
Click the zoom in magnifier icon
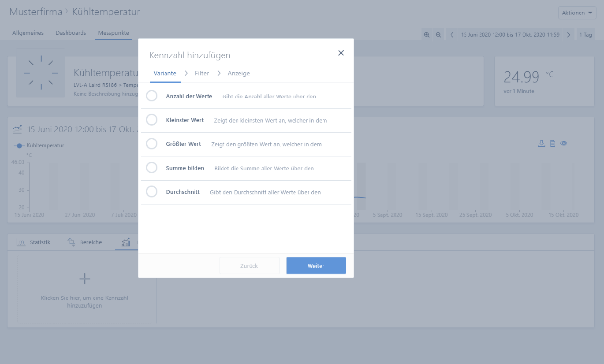coord(426,35)
